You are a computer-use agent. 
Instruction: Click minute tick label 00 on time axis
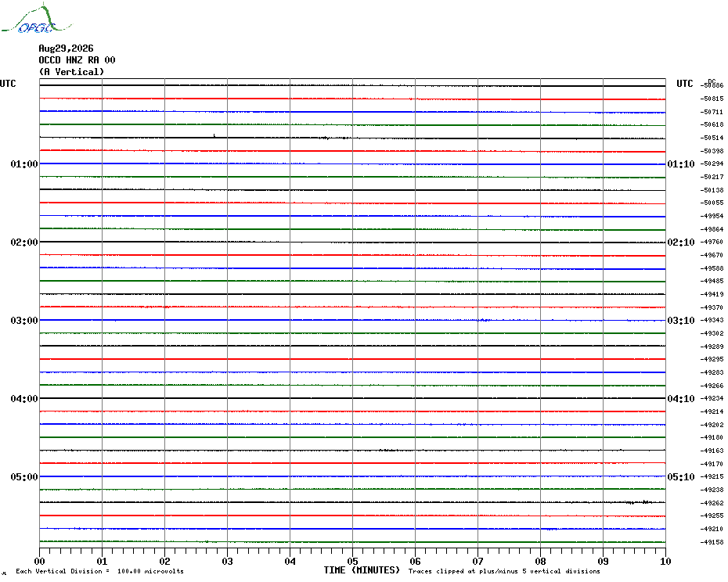coord(39,562)
